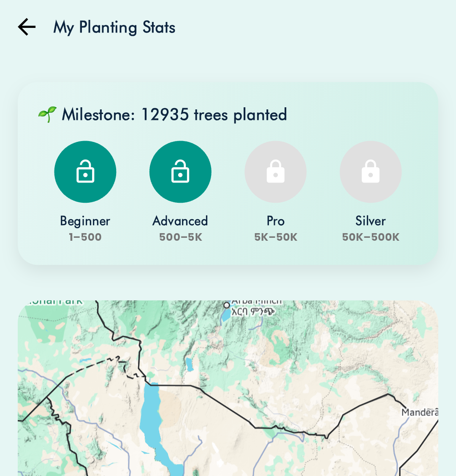The height and width of the screenshot is (476, 456).
Task: Go back using the arrow icon
Action: coord(27,27)
